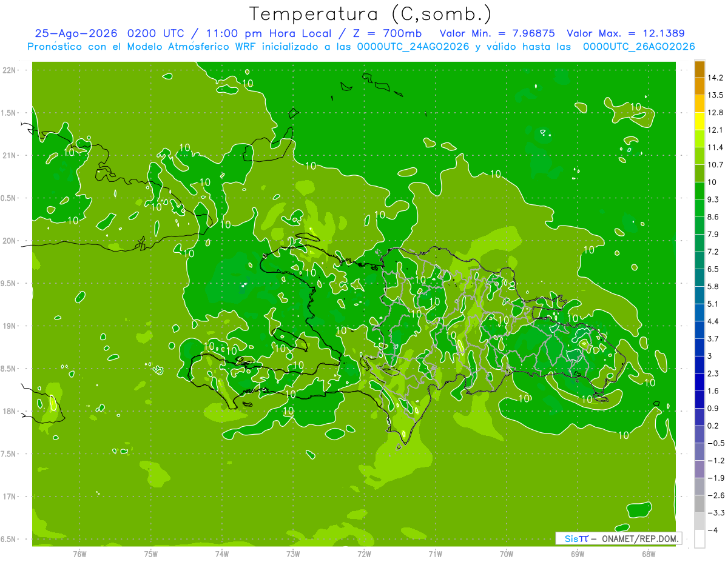The image size is (728, 562).
Task: Click the '72W' longitude label
Action: tap(364, 554)
